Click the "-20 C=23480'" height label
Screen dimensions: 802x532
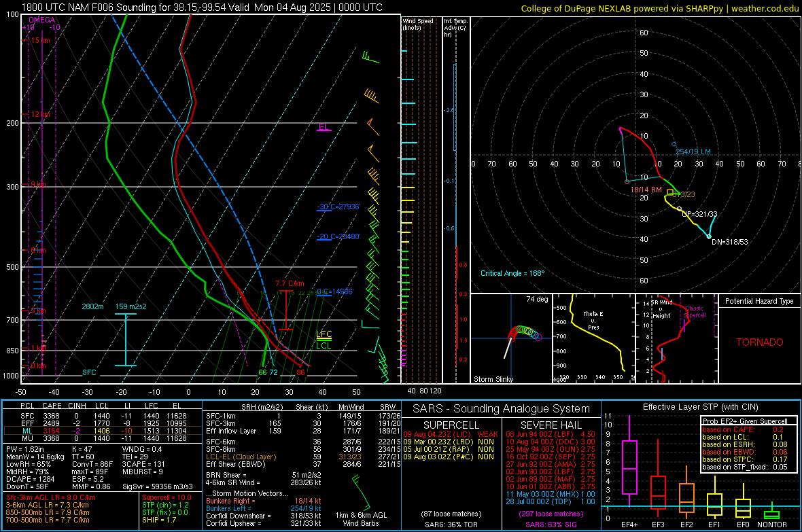(338, 237)
